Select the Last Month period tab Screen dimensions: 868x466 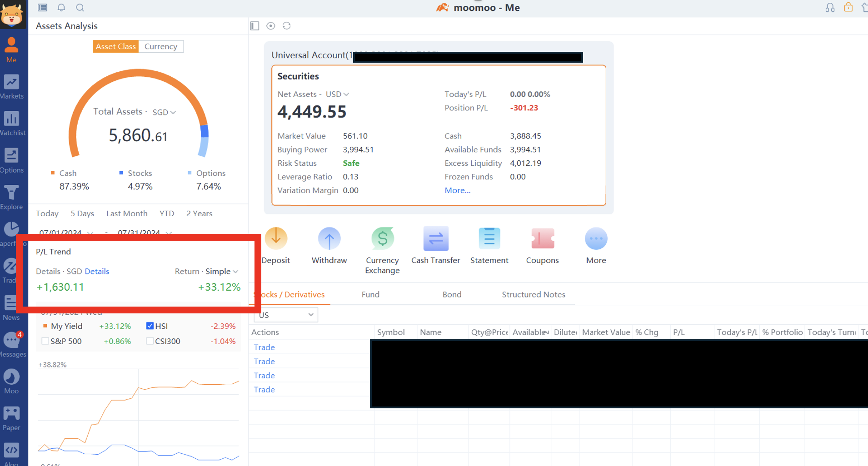point(127,213)
